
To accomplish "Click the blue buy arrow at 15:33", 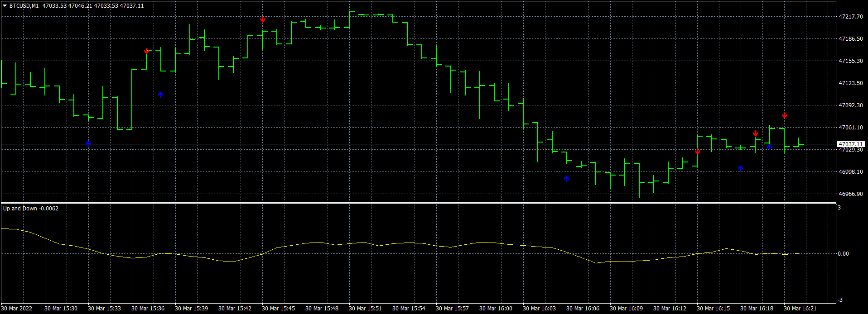I will pyautogui.click(x=88, y=143).
